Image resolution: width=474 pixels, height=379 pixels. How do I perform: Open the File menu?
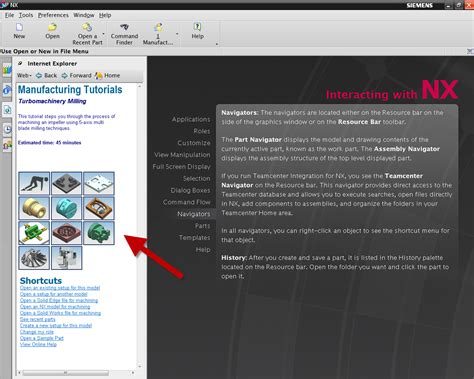[x=9, y=15]
